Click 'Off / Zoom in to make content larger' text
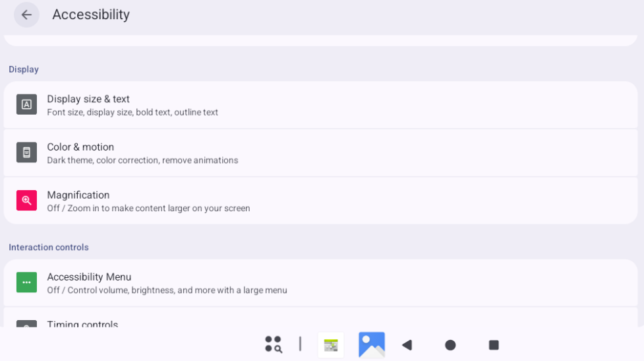The image size is (644, 361). pos(148,209)
